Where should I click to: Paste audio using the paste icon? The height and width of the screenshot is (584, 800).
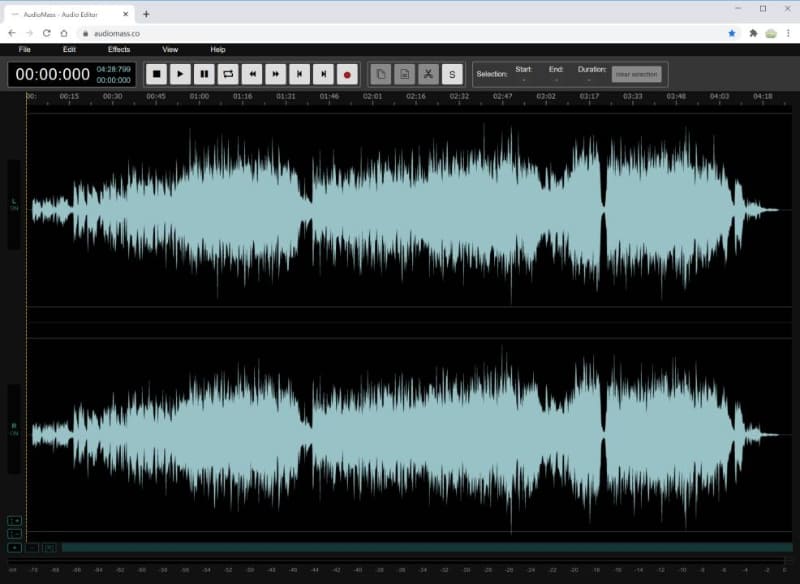[405, 74]
